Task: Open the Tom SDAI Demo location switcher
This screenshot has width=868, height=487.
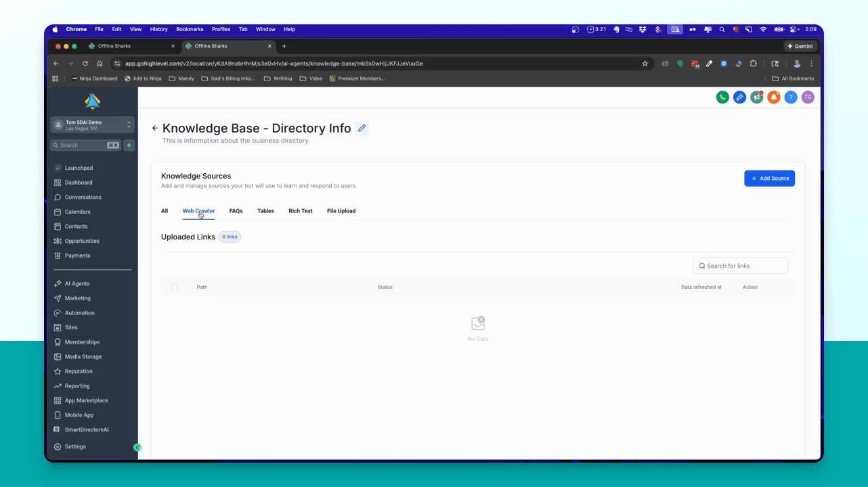Action: (92, 125)
